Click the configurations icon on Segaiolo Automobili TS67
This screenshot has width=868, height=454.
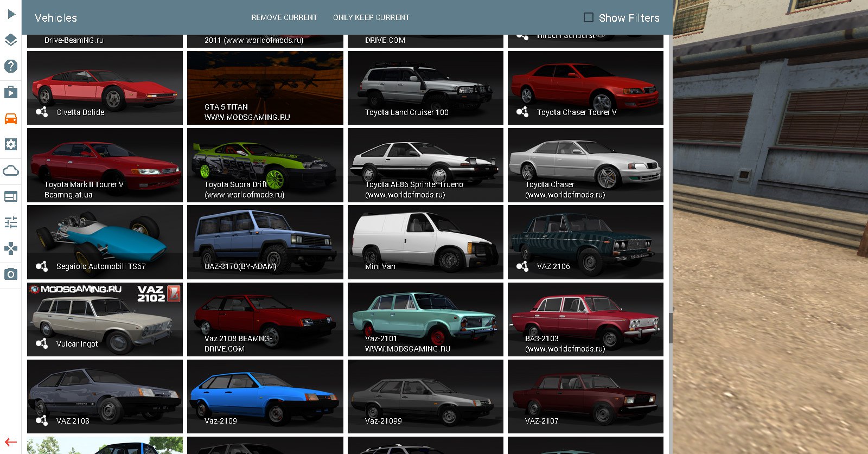(41, 266)
